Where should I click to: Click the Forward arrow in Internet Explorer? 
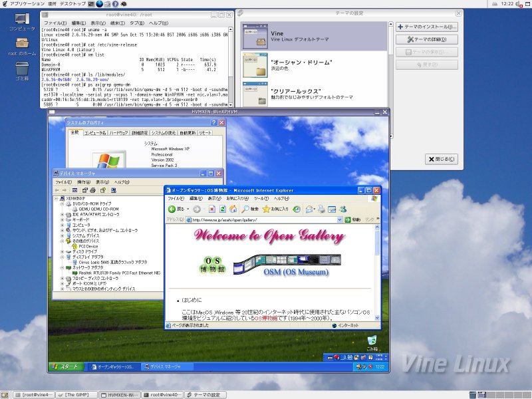click(x=196, y=209)
